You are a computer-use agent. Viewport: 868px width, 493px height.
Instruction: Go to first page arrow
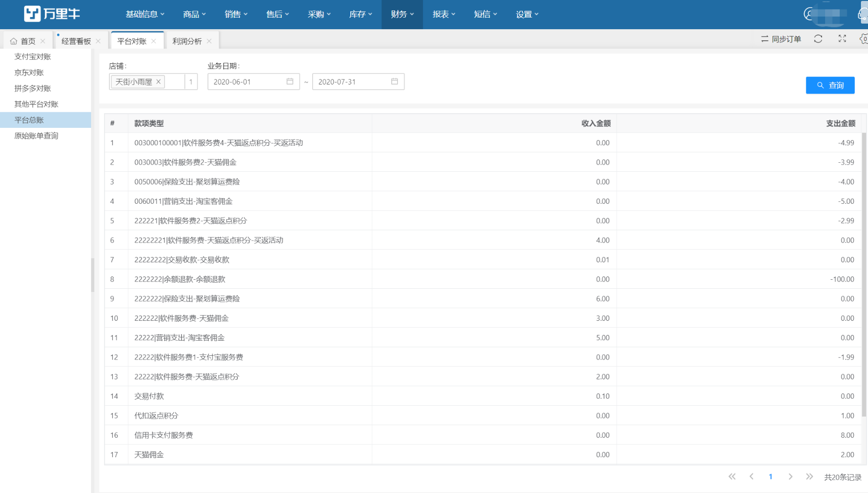(732, 476)
